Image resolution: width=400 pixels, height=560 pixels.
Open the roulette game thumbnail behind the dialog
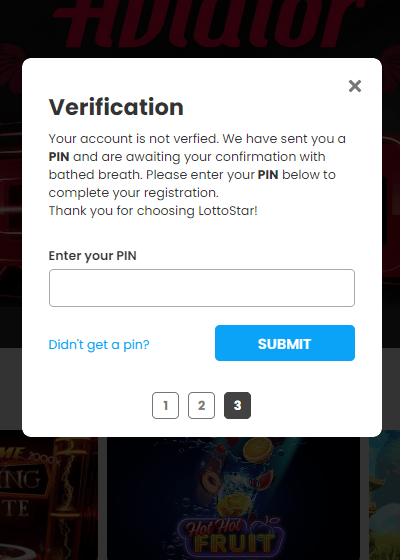click(49, 498)
